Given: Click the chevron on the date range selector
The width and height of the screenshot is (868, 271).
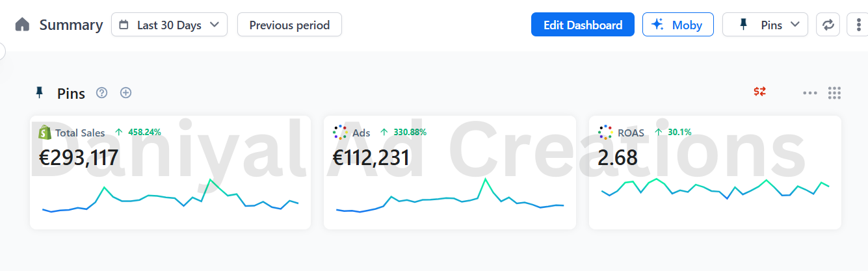Looking at the screenshot, I should point(215,25).
